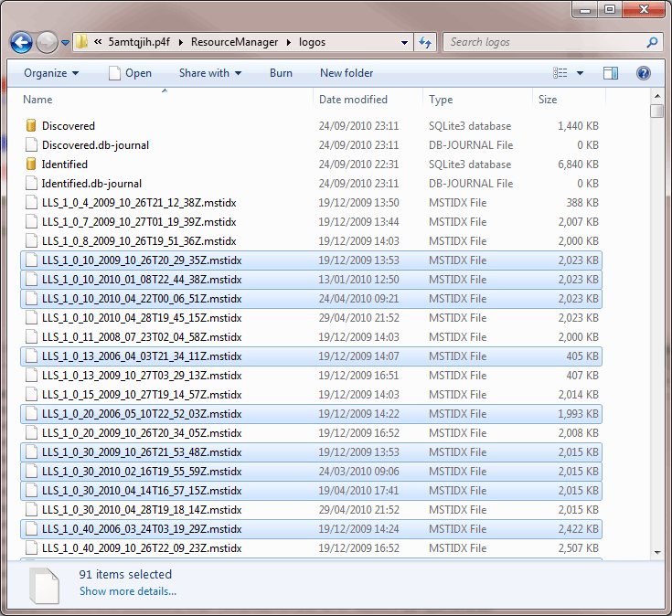Image resolution: width=672 pixels, height=616 pixels.
Task: Click icon of LLS_1_0_13_2006_04_03T21_34_11Z.mstidx
Action: [31, 356]
